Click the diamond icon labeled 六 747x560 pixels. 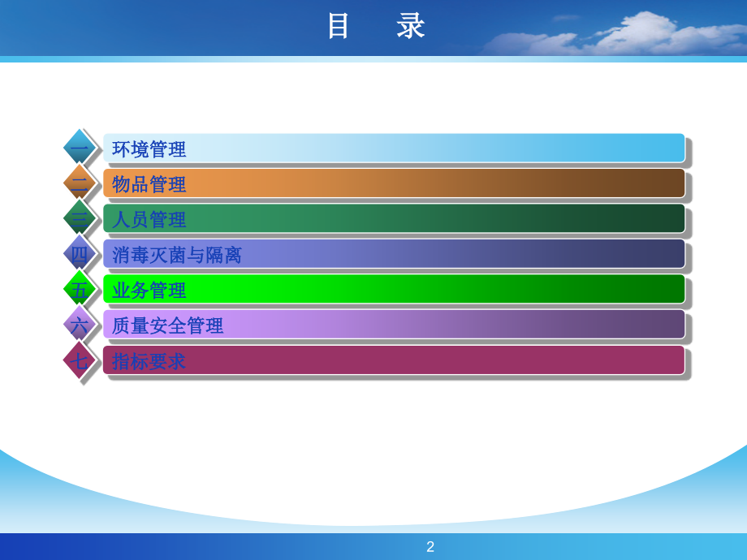pyautogui.click(x=79, y=323)
